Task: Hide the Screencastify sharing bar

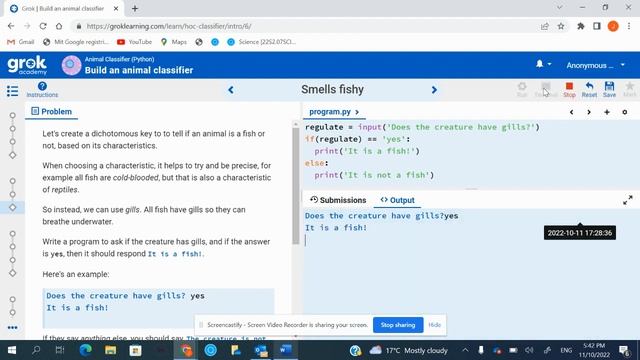Action: (434, 325)
